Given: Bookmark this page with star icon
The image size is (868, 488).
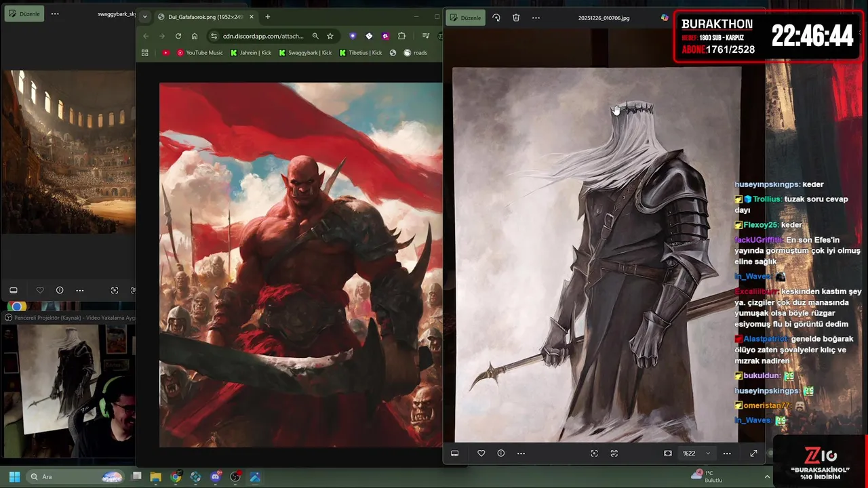Looking at the screenshot, I should tap(330, 36).
